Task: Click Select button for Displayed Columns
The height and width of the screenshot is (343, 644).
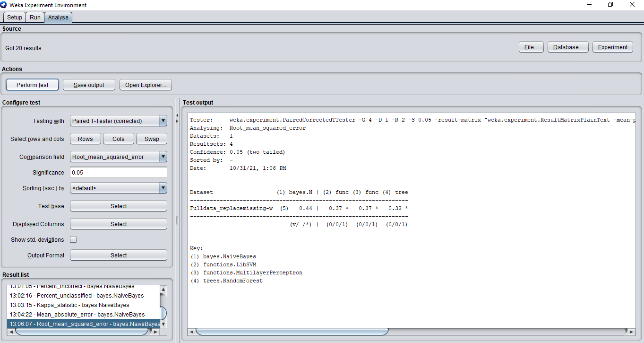Action: click(119, 224)
